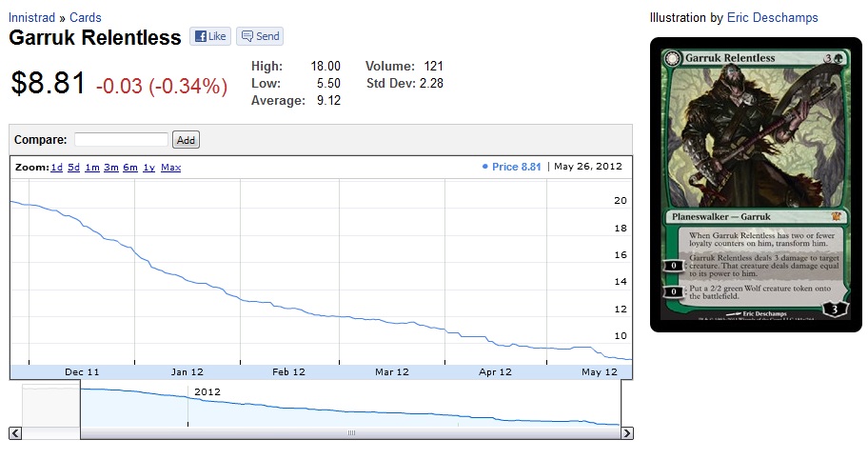Set chart zoom to Max
The width and height of the screenshot is (868, 460).
coord(170,168)
